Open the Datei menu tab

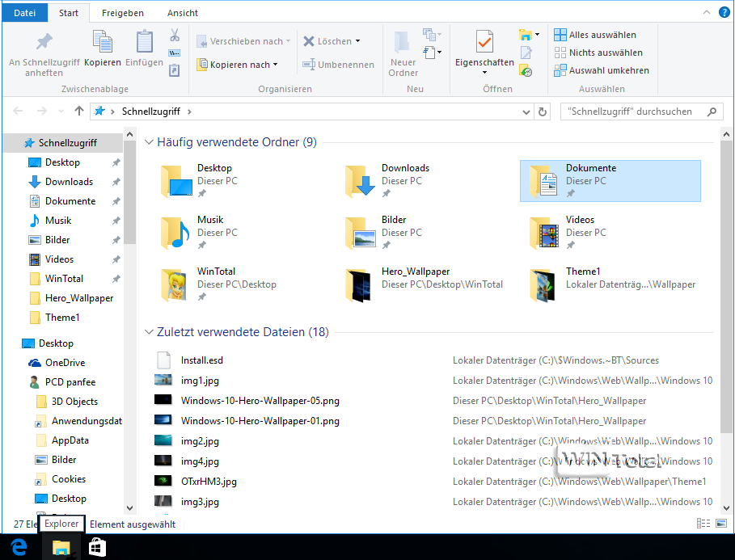pos(24,13)
